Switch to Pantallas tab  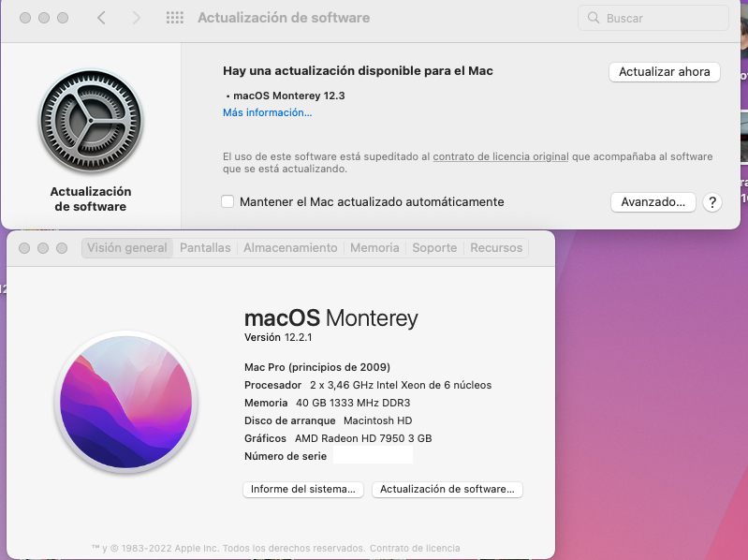(x=205, y=248)
